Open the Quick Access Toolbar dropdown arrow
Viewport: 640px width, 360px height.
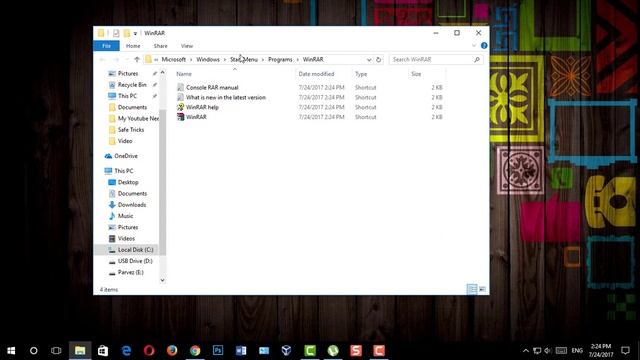point(135,33)
